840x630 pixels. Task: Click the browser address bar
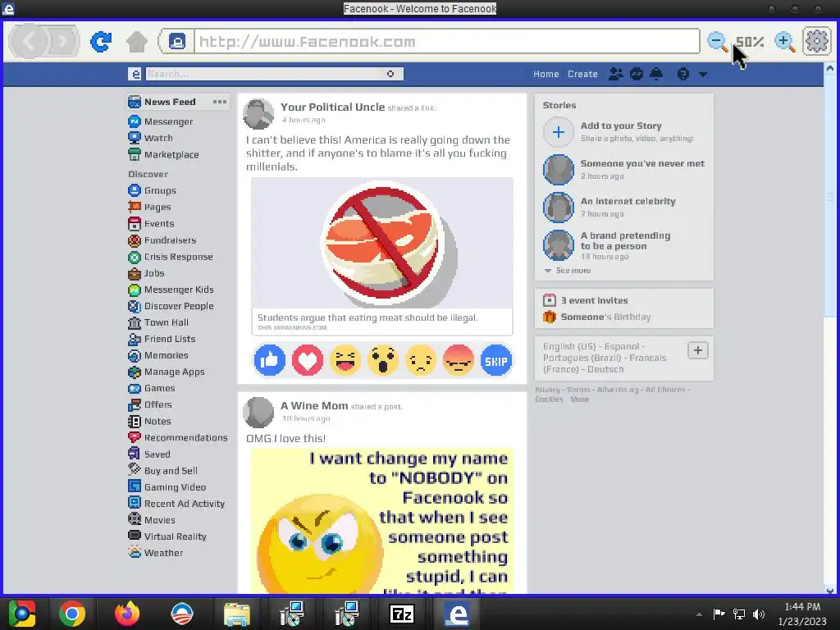447,41
